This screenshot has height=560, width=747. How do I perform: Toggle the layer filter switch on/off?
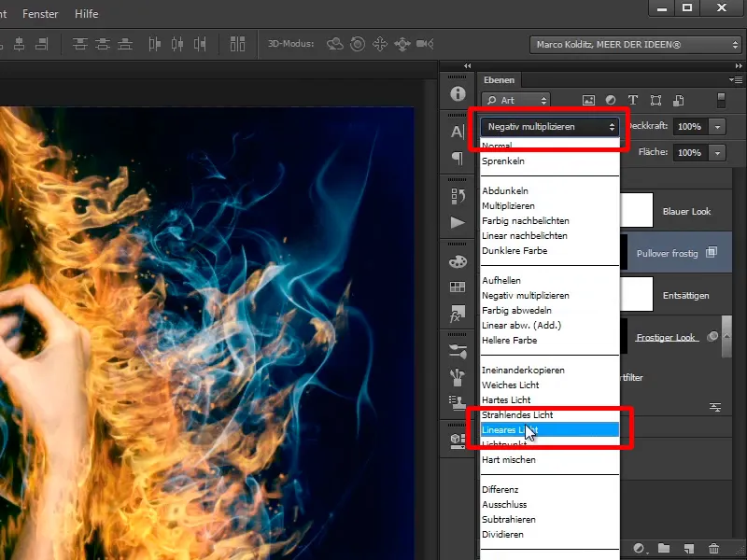tap(721, 100)
